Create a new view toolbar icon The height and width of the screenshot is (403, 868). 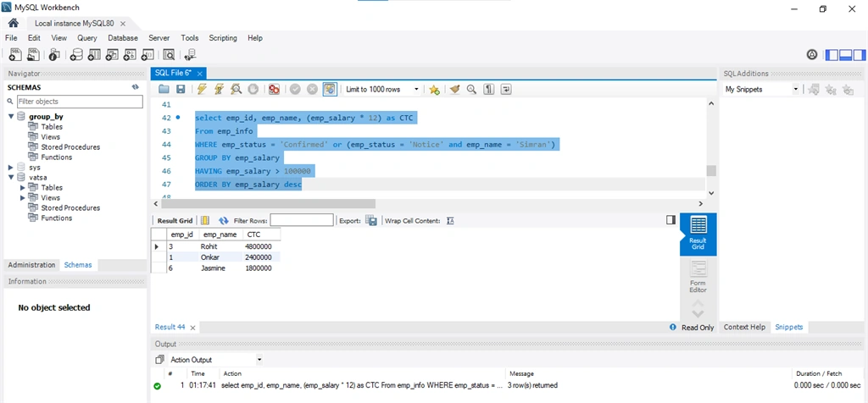coord(112,54)
